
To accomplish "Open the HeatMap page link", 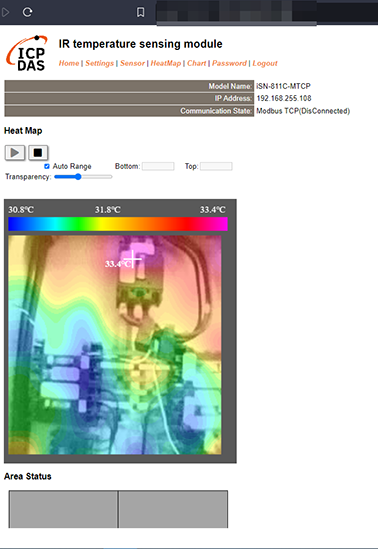I will pos(166,63).
